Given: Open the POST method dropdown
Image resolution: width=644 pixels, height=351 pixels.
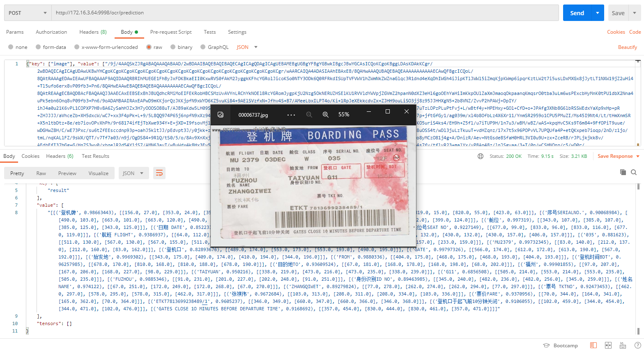Looking at the screenshot, I should pyautogui.click(x=28, y=13).
